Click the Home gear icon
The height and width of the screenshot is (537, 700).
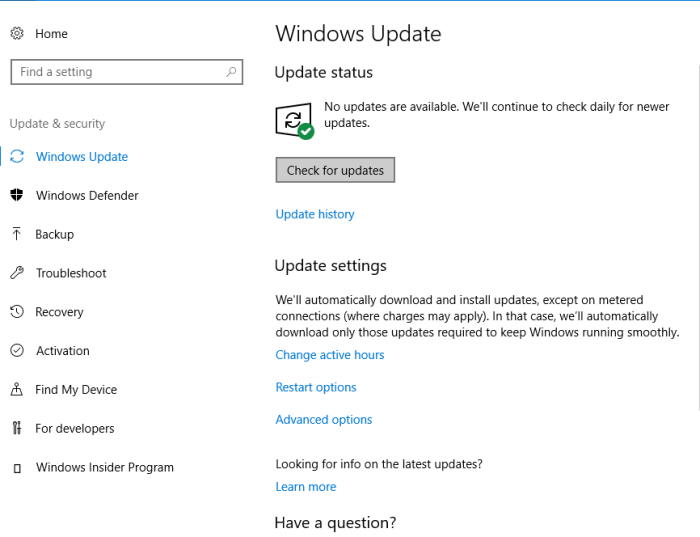point(17,33)
